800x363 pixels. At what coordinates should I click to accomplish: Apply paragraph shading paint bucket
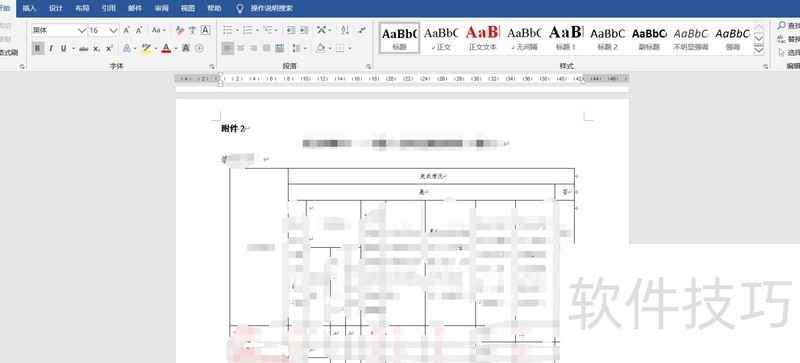(x=320, y=49)
